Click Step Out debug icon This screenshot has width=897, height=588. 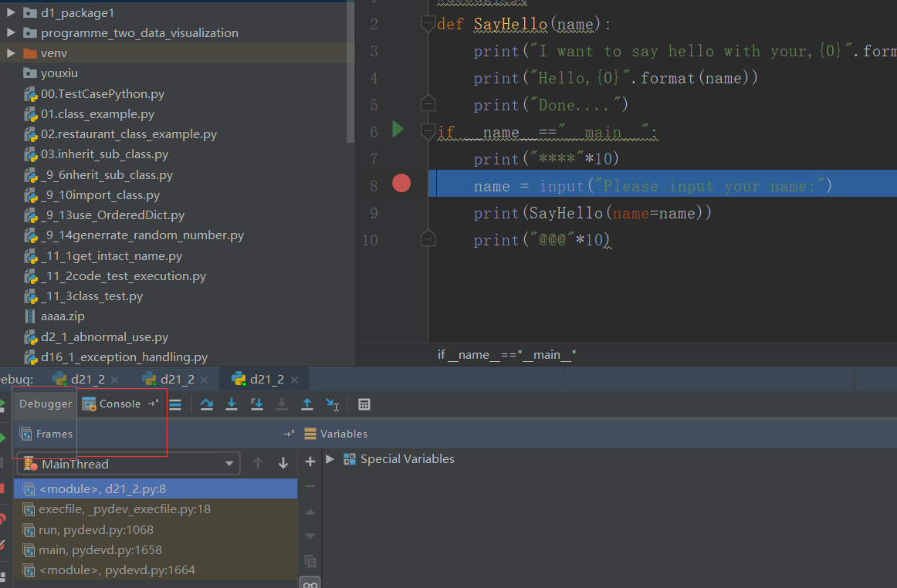pos(307,404)
